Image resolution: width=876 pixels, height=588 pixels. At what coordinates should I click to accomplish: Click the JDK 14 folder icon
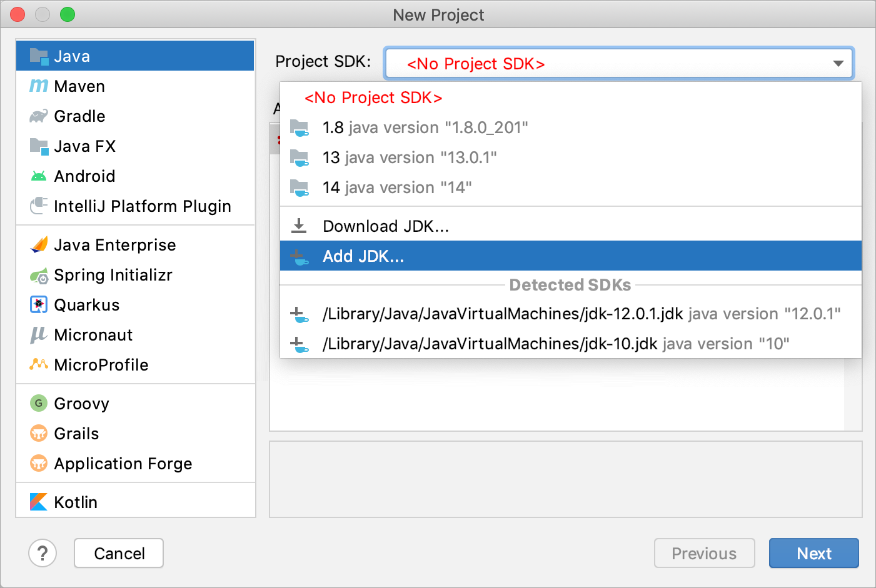(300, 188)
